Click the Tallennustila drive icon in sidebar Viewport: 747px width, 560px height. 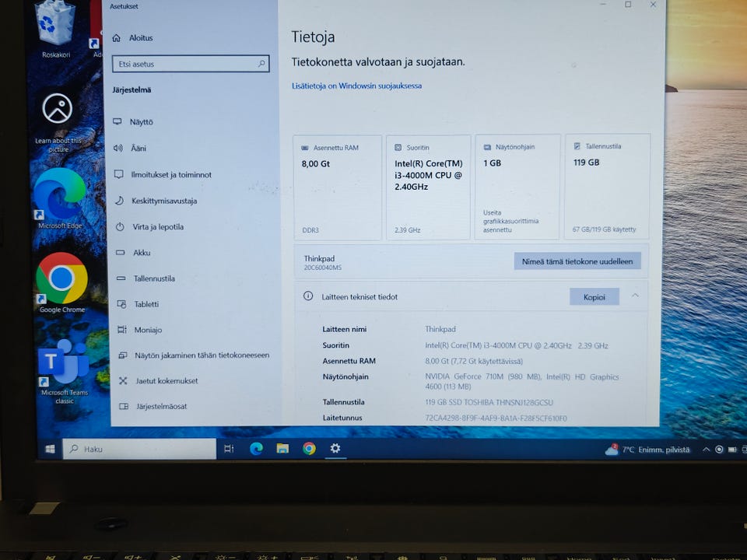[121, 278]
